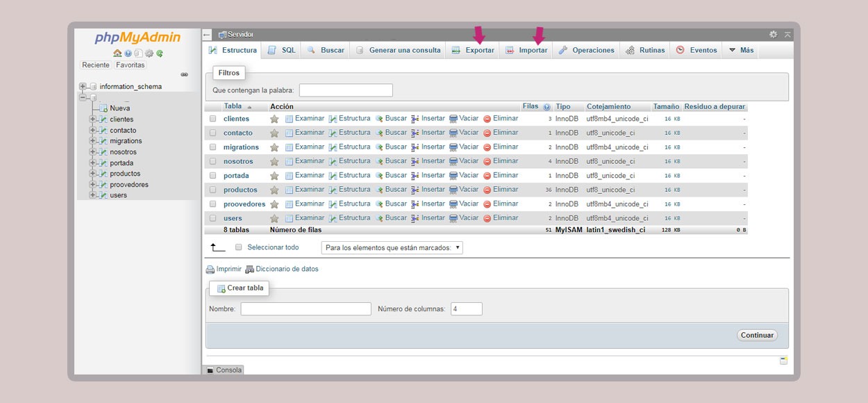Open the Consola bar at bottom
The image size is (868, 403).
(x=224, y=370)
